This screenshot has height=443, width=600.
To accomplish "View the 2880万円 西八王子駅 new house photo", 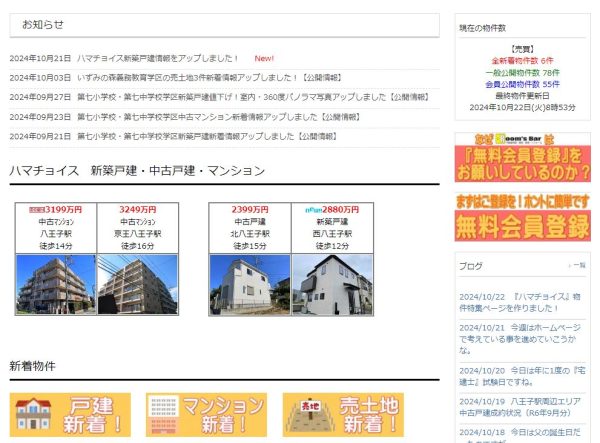I will (331, 284).
